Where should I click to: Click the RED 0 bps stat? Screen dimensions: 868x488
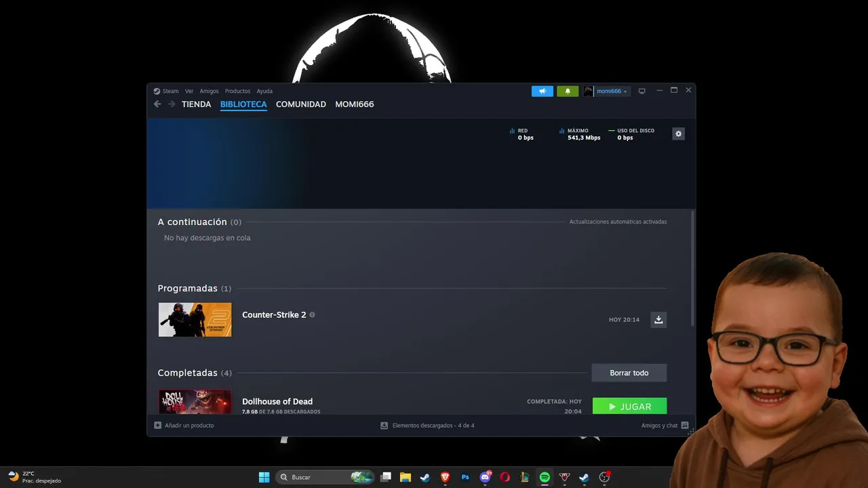[521, 134]
